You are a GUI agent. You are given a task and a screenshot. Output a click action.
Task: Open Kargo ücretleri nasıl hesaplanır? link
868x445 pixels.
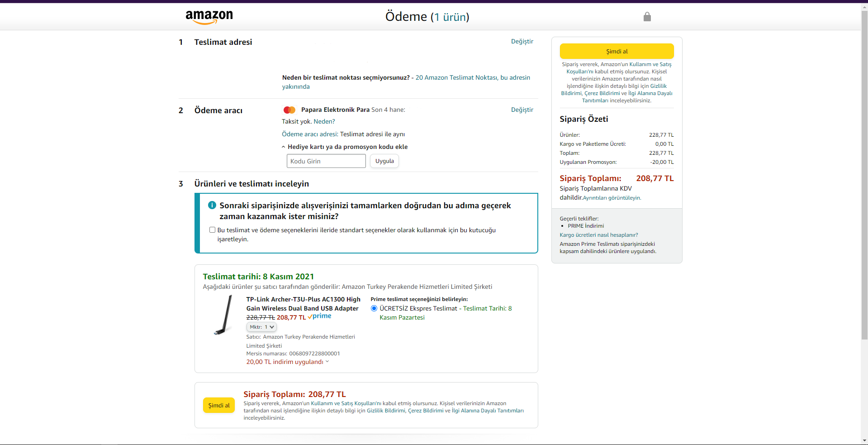click(x=599, y=235)
